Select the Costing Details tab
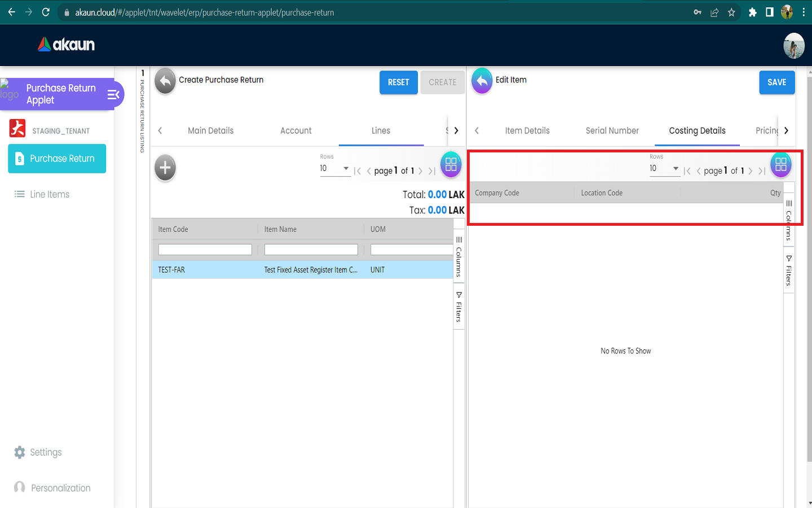Image resolution: width=812 pixels, height=508 pixels. coord(697,130)
